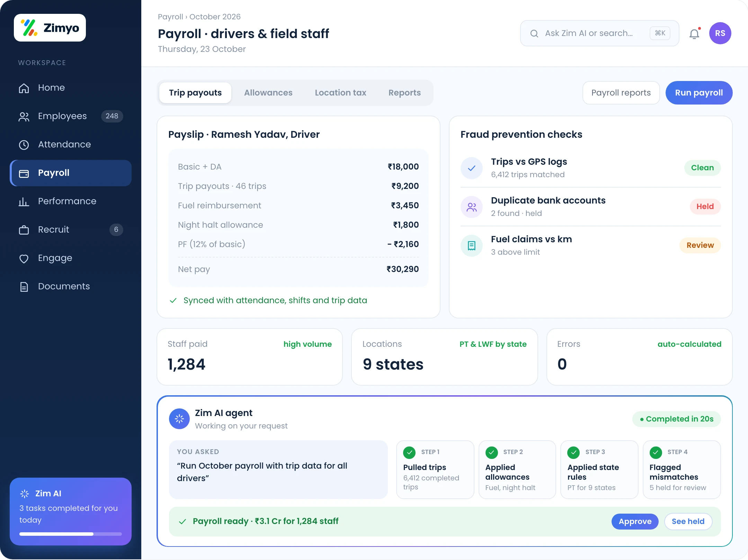Click 'PT & LWF by state' label
Viewport: 748px width, 560px height.
(493, 344)
